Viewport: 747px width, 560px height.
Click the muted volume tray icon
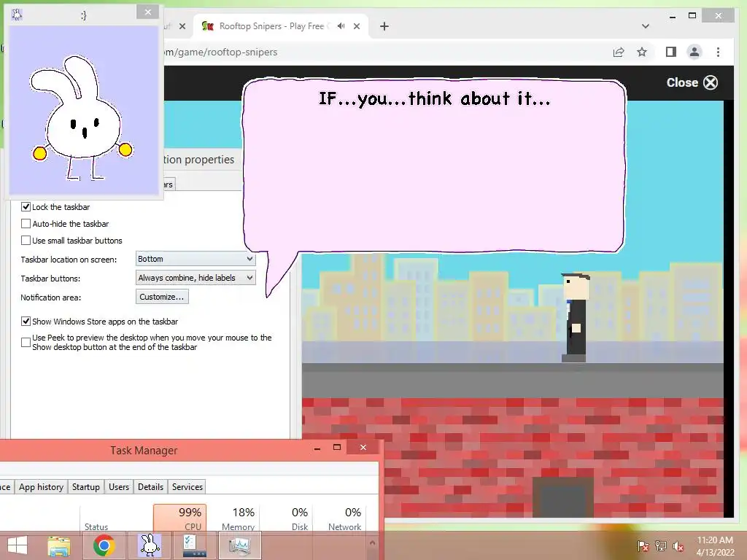click(678, 546)
